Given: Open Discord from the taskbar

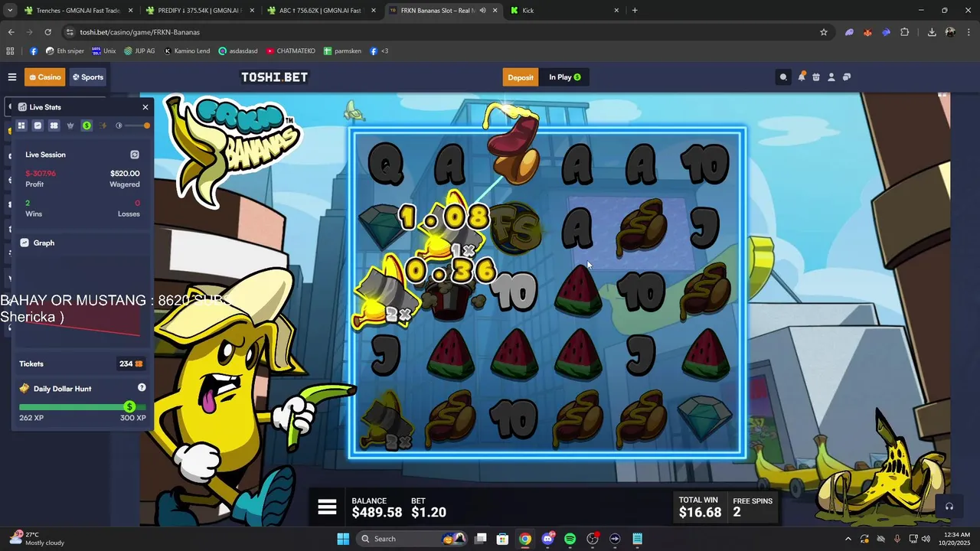Looking at the screenshot, I should [547, 539].
